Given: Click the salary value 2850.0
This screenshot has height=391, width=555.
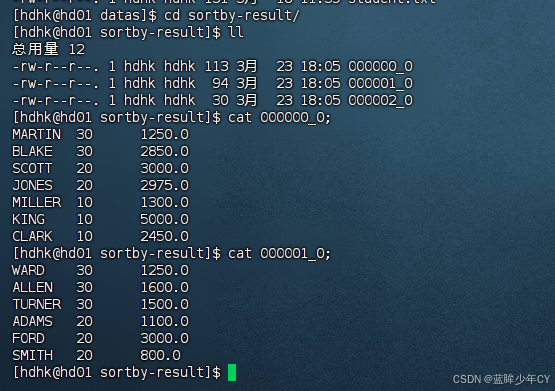Looking at the screenshot, I should click(165, 151).
